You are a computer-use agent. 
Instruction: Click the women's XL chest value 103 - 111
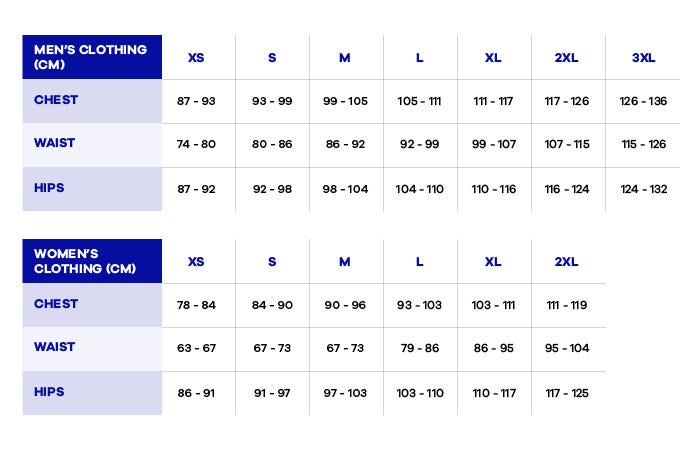point(494,305)
